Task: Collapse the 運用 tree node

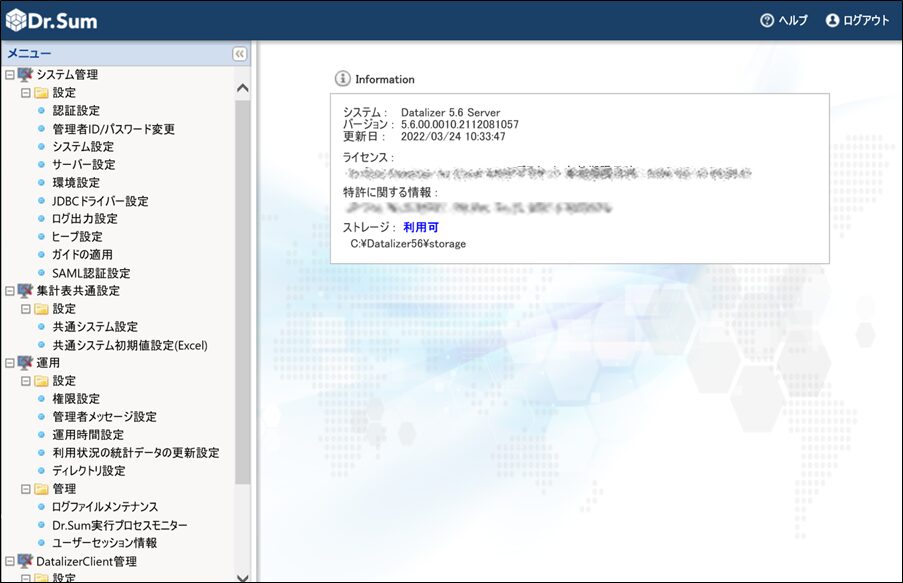Action: click(10, 363)
